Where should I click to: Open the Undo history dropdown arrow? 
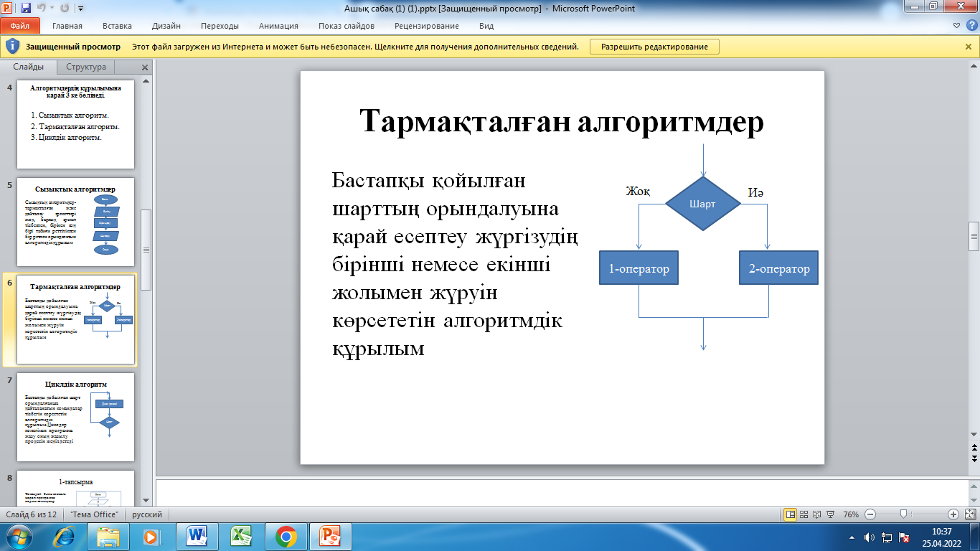click(x=52, y=9)
